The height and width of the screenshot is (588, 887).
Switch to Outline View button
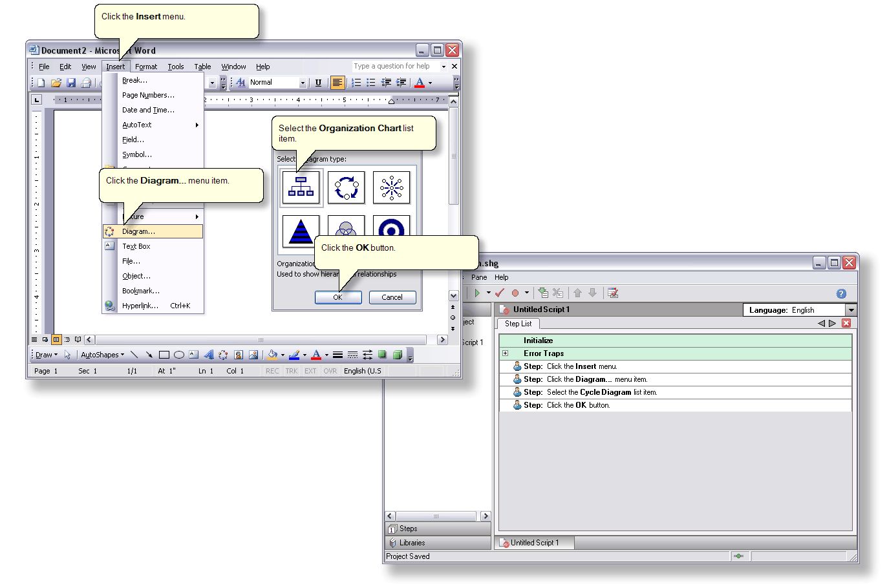[x=67, y=339]
